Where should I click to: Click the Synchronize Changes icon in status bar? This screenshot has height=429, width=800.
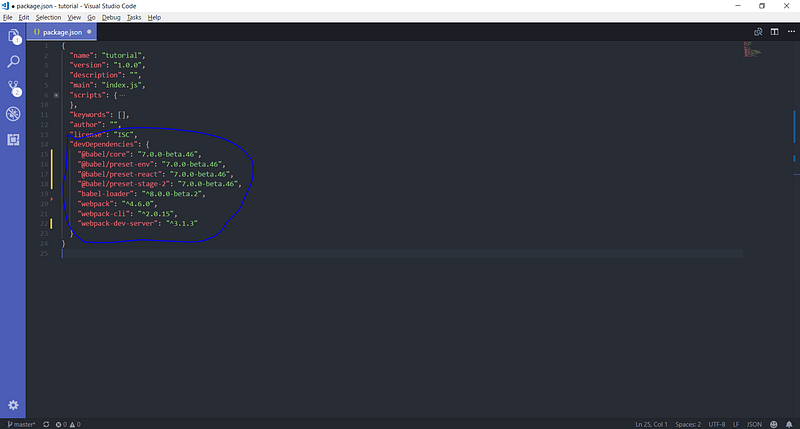pyautogui.click(x=46, y=424)
